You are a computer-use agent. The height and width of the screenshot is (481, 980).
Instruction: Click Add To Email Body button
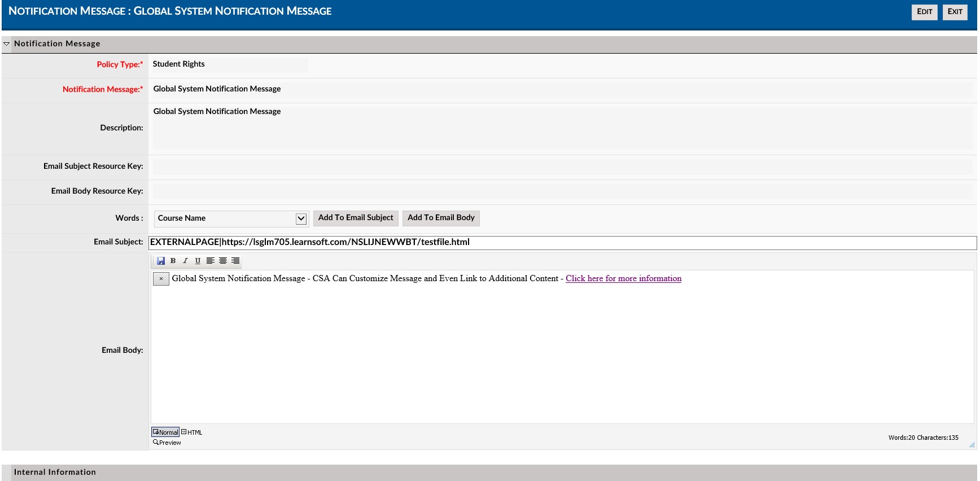pyautogui.click(x=441, y=218)
